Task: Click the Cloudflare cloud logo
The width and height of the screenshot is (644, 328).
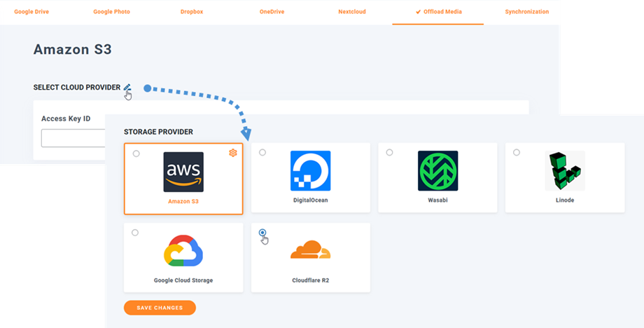Action: [311, 250]
